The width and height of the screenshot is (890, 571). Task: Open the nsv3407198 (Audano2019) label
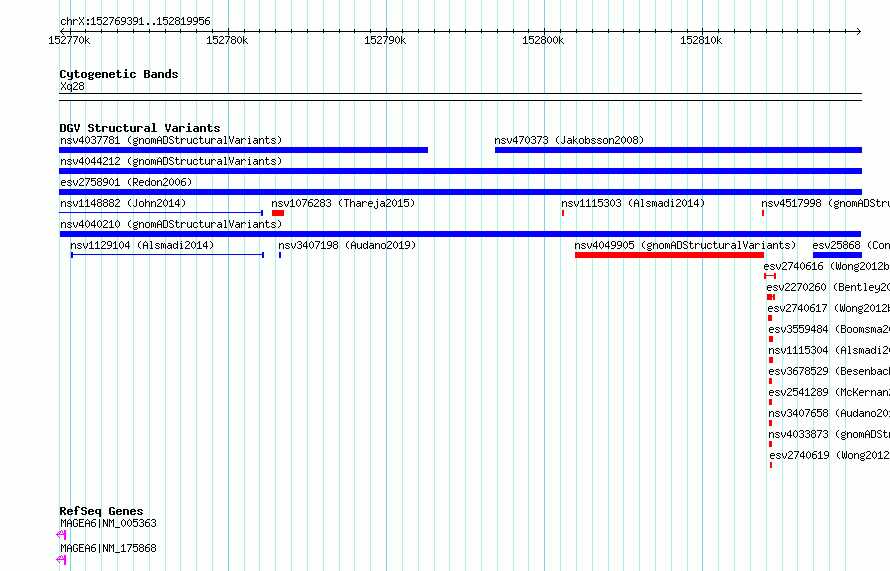[347, 245]
